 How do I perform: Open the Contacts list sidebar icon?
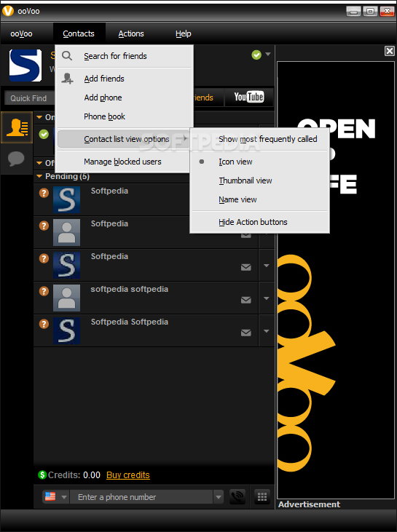coord(17,127)
